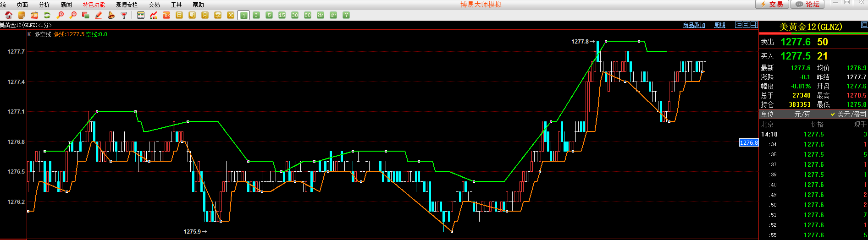Open the 分析 menu
Viewport: 868px width, 240px height.
[x=44, y=5]
